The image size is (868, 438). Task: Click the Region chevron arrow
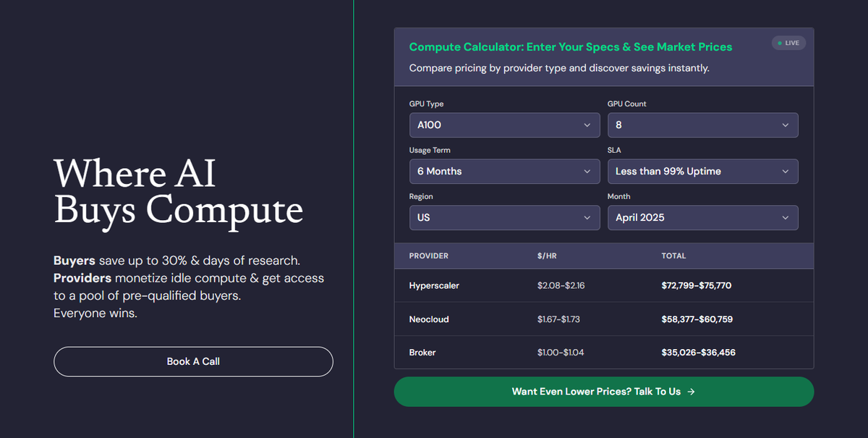587,218
